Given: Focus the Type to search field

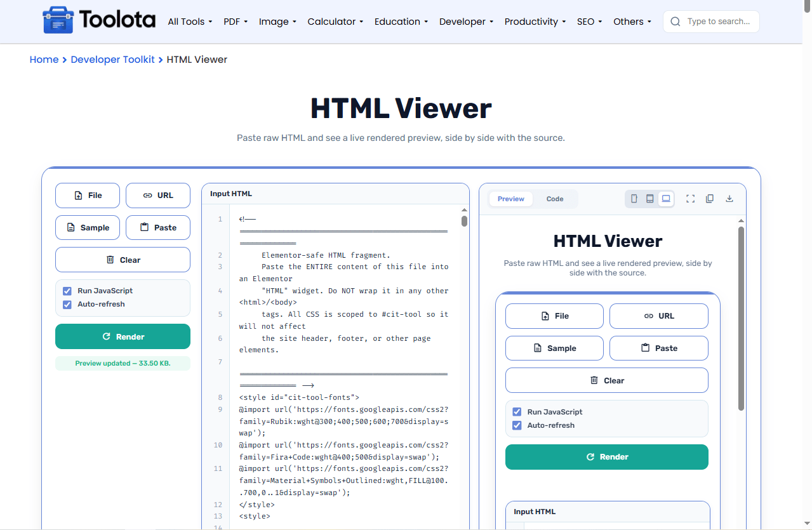Looking at the screenshot, I should 711,22.
